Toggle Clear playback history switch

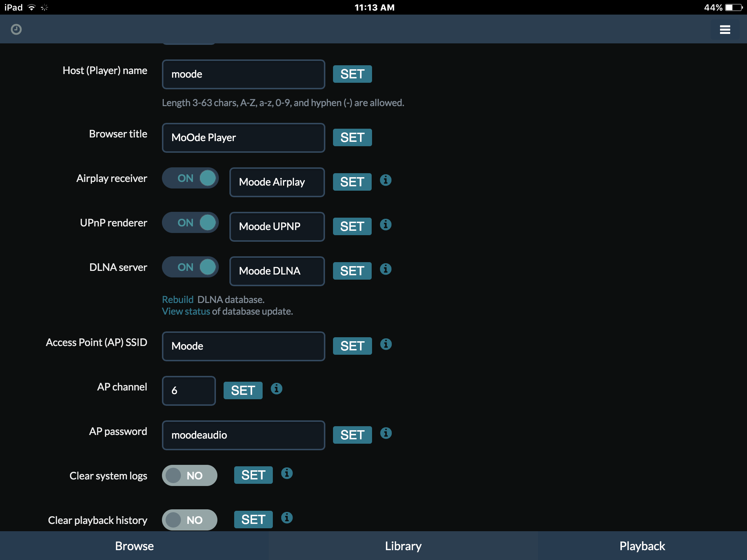click(x=190, y=520)
